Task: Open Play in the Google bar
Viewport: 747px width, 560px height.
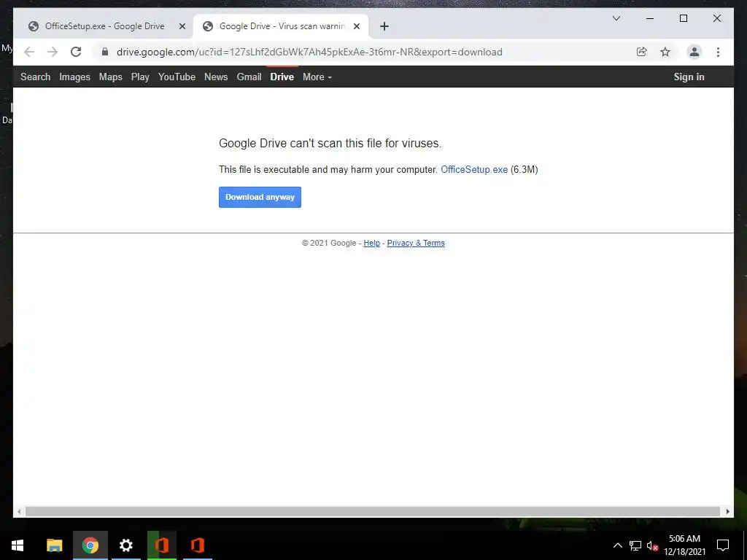Action: click(140, 77)
